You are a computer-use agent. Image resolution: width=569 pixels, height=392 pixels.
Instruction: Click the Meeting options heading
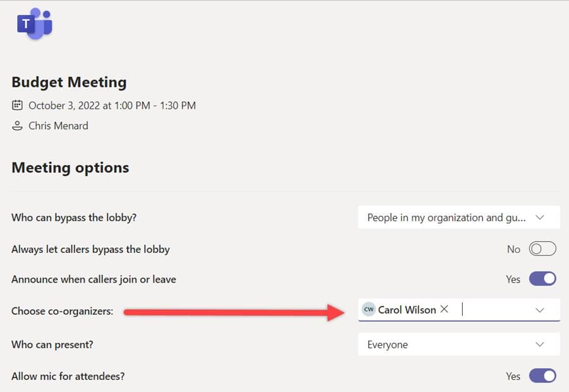(x=70, y=168)
